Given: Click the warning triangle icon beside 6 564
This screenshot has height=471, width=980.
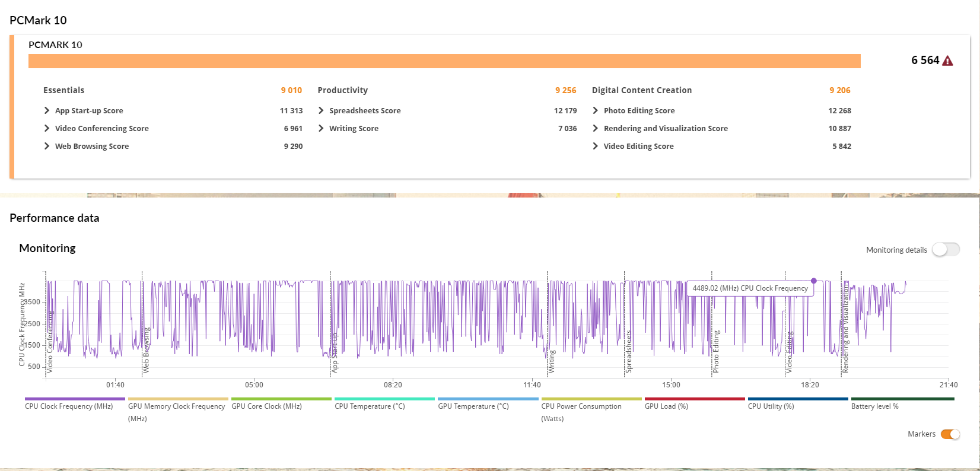Looking at the screenshot, I should click(x=947, y=61).
